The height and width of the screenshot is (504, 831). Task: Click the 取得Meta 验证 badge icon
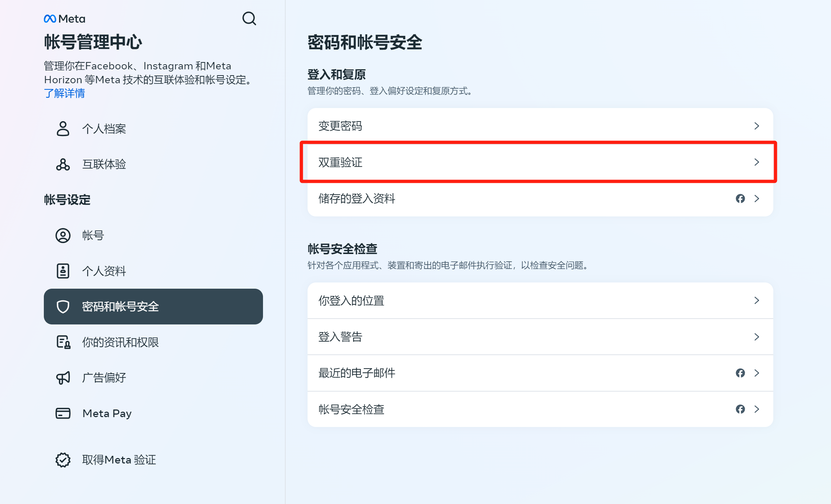click(63, 460)
